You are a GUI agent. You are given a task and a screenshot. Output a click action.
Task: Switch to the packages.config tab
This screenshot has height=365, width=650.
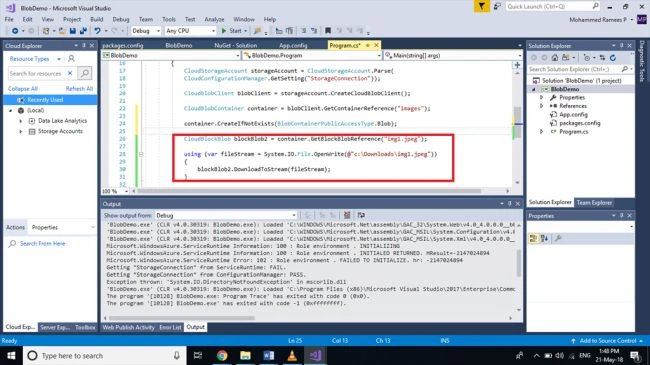pyautogui.click(x=123, y=45)
